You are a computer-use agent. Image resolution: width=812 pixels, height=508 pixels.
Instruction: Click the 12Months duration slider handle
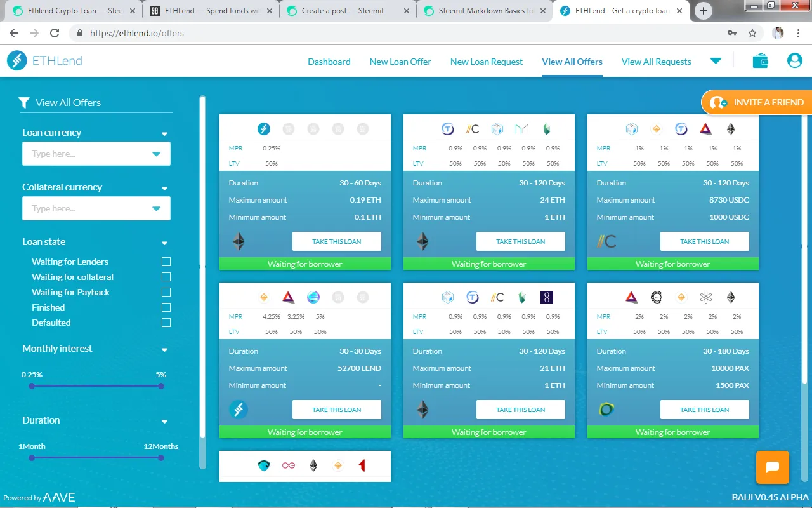pos(161,458)
